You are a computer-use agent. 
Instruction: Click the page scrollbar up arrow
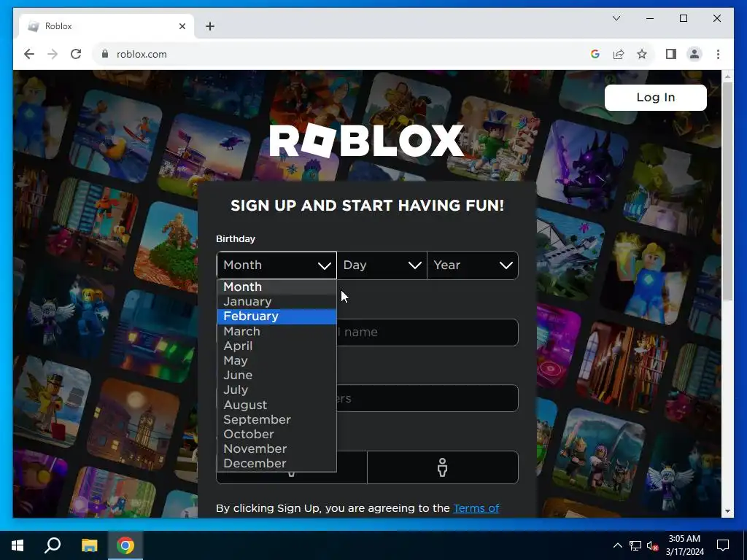click(727, 76)
